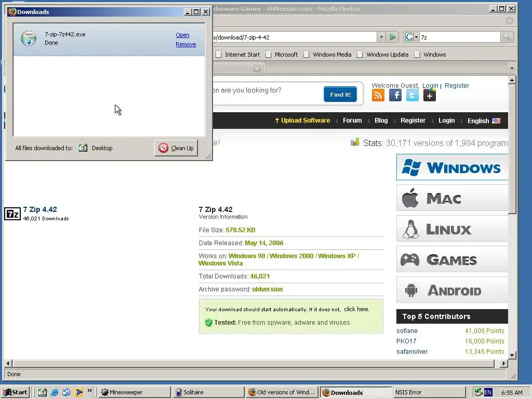
Task: Select the Mac category banner
Action: [452, 198]
